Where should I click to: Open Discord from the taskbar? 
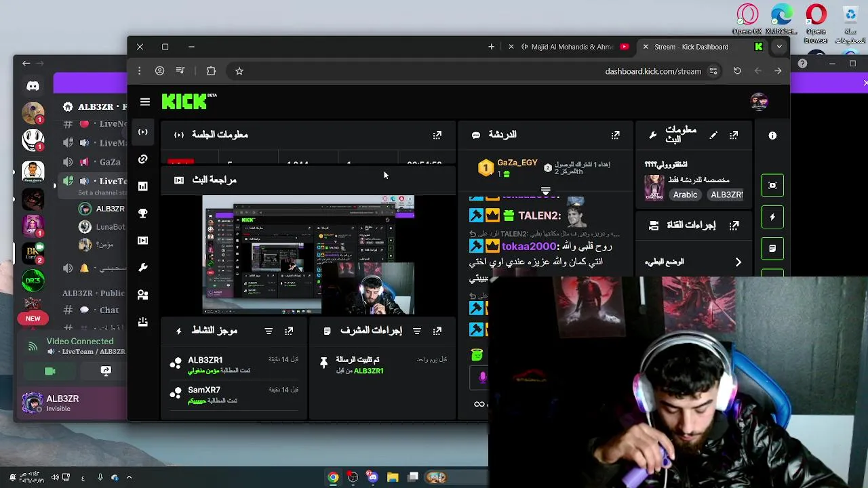tap(372, 477)
